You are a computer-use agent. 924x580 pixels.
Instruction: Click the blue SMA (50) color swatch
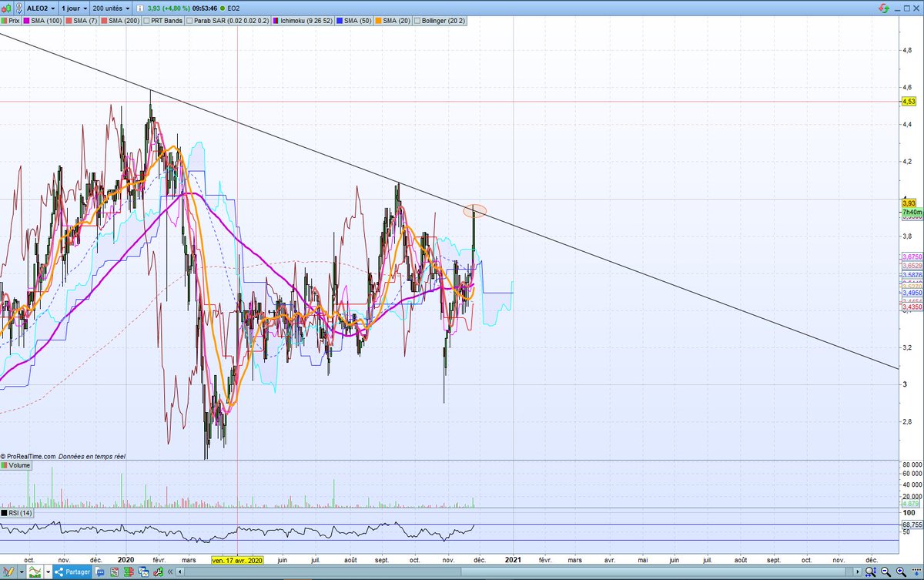point(340,21)
